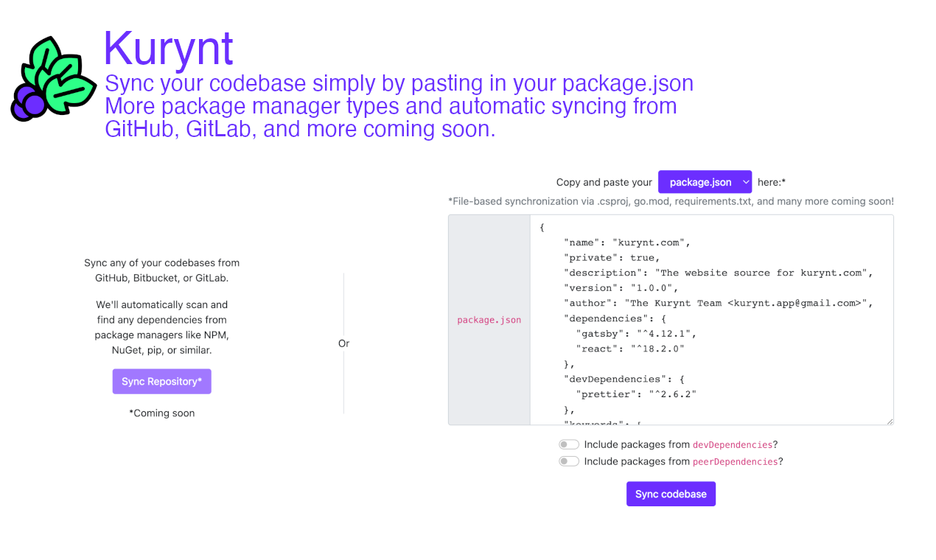This screenshot has width=936, height=560.
Task: Click the Kurynt title heading
Action: pyautogui.click(x=168, y=49)
